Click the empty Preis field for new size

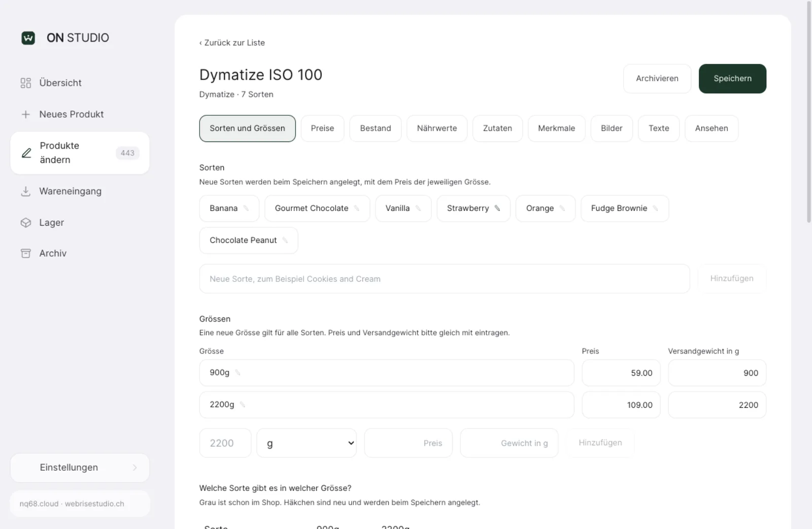coord(409,443)
